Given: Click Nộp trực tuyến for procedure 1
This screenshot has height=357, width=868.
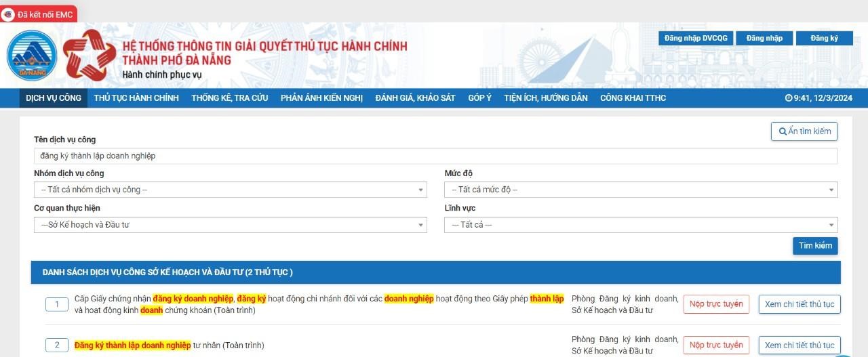Looking at the screenshot, I should click(716, 304).
